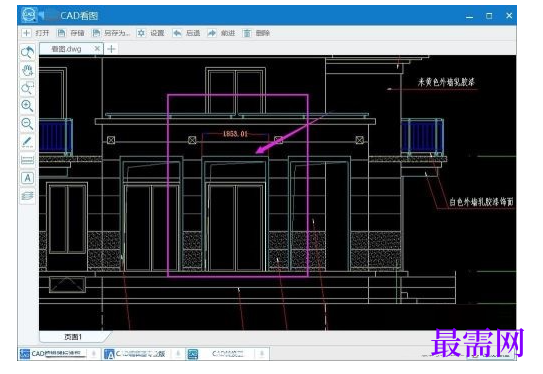
Task: Click the 另存为 text label
Action: click(116, 33)
